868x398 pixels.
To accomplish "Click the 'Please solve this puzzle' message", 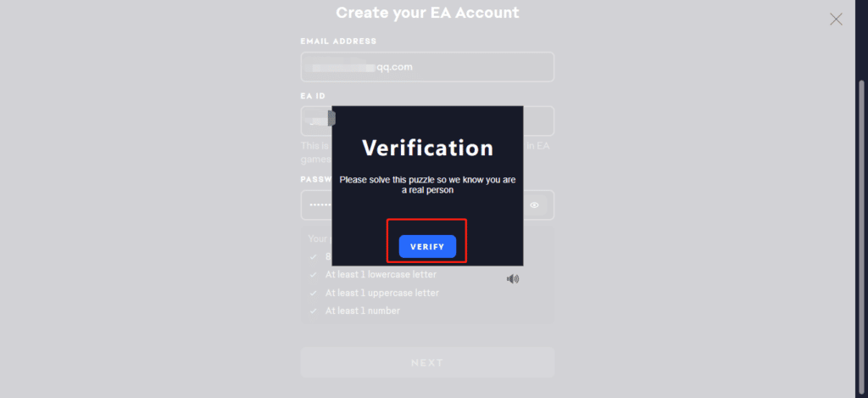I will coord(427,185).
